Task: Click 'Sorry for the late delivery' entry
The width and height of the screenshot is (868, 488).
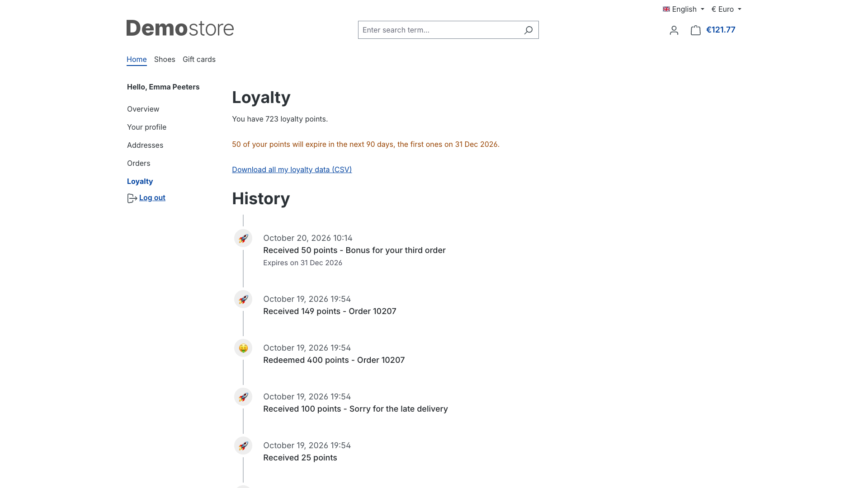Action: [x=355, y=409]
